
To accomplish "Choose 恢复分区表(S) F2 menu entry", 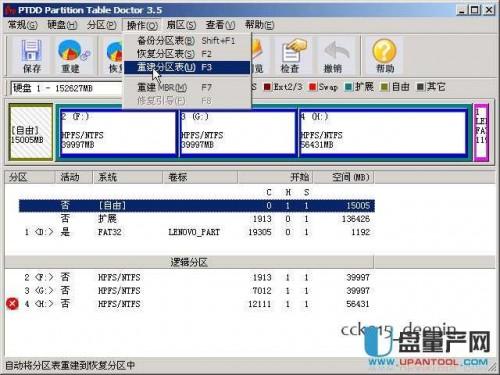I will pyautogui.click(x=187, y=54).
